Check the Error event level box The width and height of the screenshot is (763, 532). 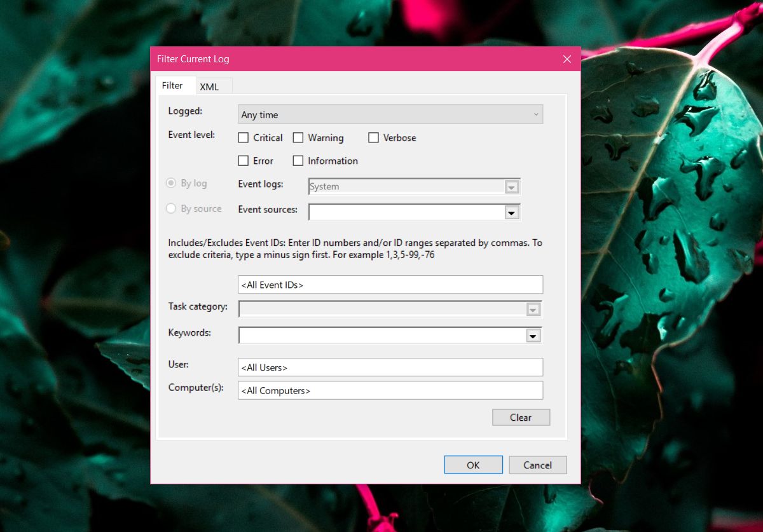click(243, 161)
